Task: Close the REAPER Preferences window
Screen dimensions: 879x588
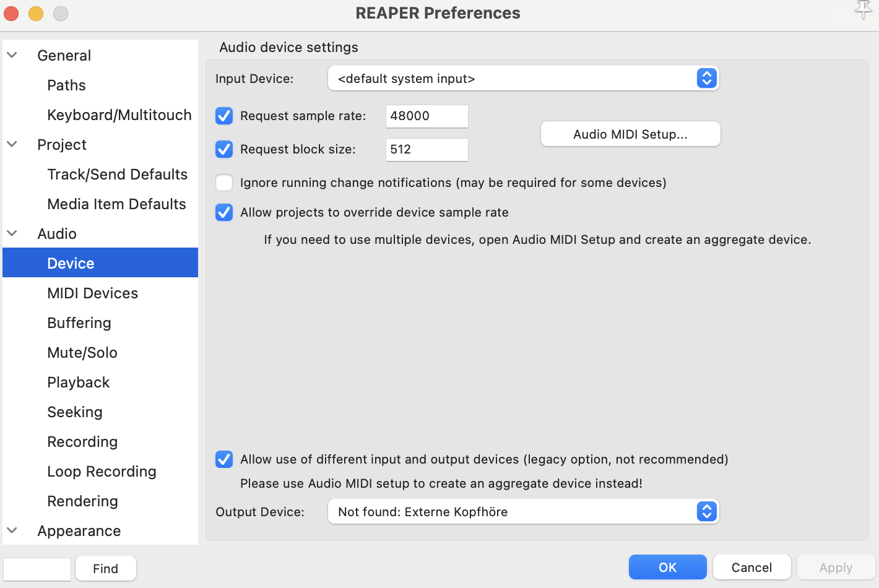Action: pyautogui.click(x=11, y=13)
